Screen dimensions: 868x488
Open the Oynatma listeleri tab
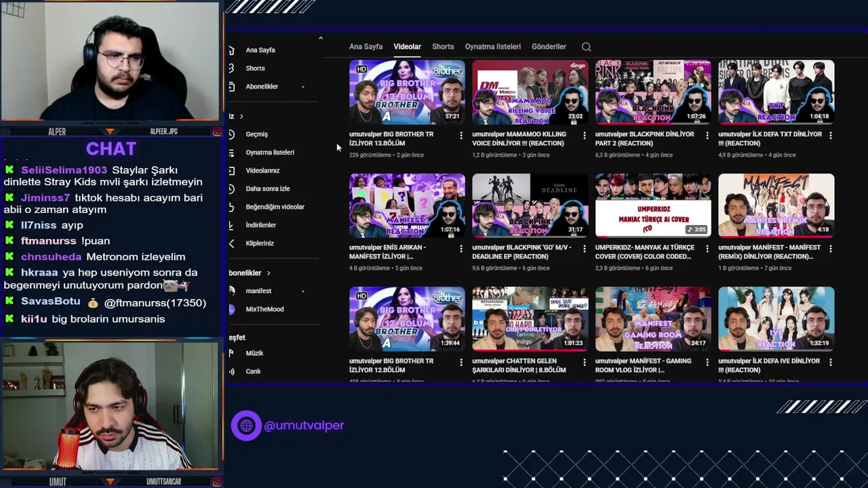click(x=492, y=47)
